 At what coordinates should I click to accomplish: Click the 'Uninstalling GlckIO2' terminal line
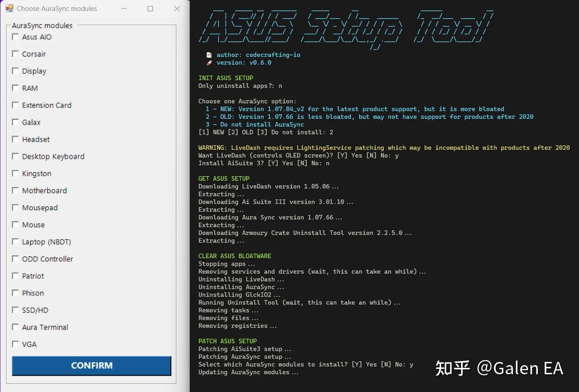point(239,295)
